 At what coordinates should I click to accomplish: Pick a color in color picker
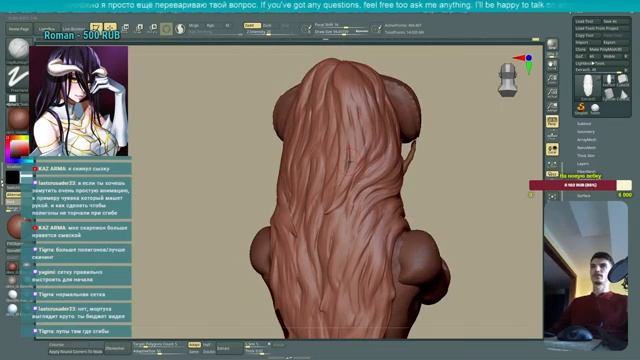[x=18, y=149]
